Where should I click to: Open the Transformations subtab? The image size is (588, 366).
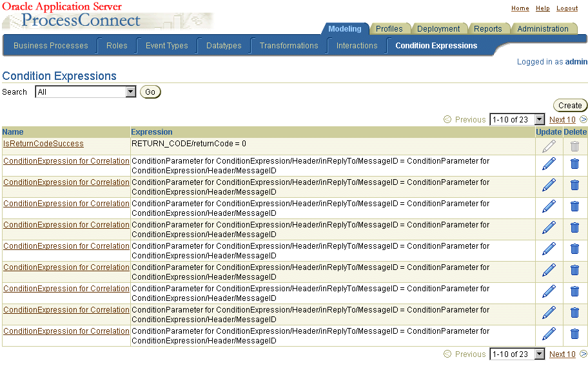click(x=289, y=45)
